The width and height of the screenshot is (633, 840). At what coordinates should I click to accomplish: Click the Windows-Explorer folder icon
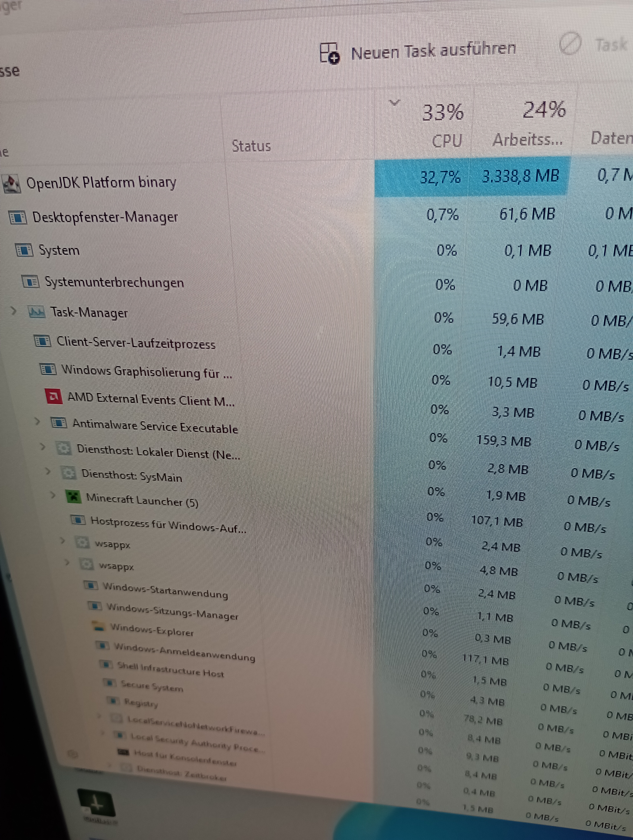[x=99, y=627]
